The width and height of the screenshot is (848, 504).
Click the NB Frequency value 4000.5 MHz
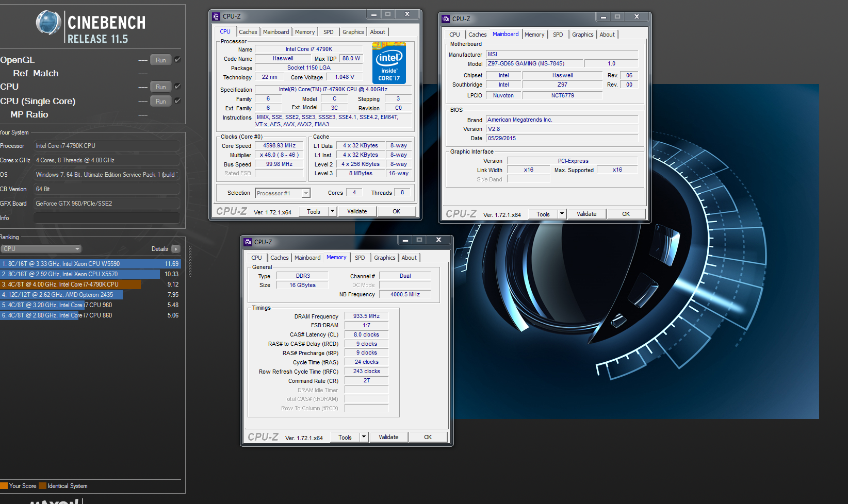[405, 295]
